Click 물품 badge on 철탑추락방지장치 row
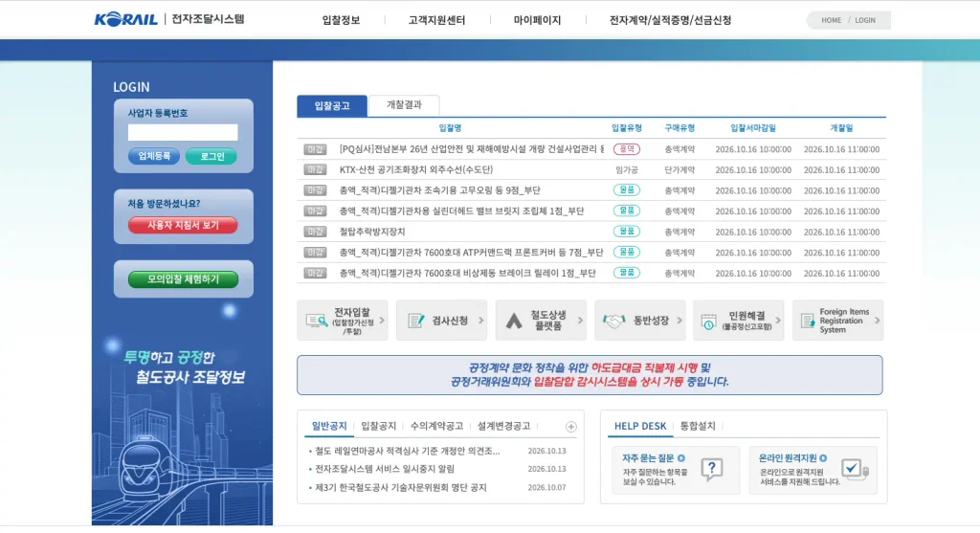980x533 pixels. (626, 232)
